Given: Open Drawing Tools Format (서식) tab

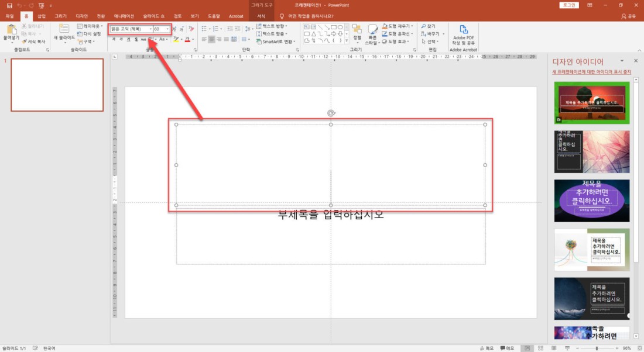Looking at the screenshot, I should [x=261, y=16].
